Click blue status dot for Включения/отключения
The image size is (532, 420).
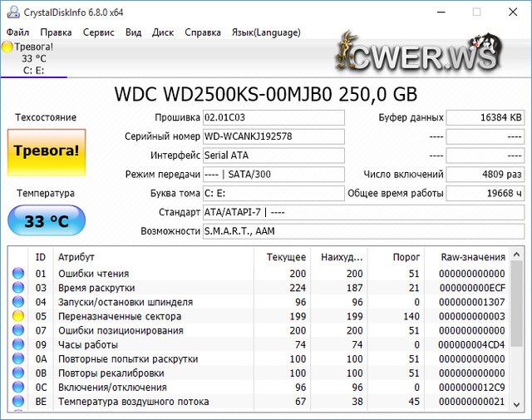18,388
